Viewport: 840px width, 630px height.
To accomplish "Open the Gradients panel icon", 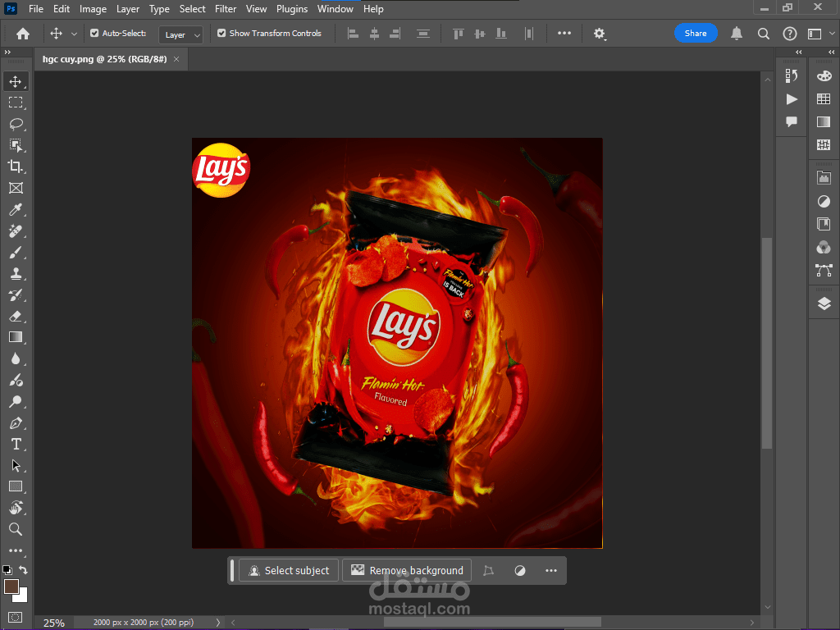I will point(824,121).
